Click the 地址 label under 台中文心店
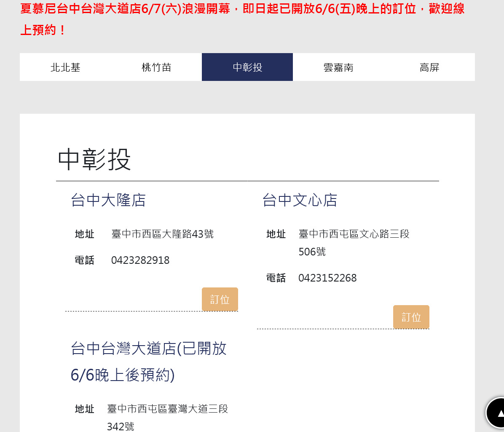 pyautogui.click(x=276, y=234)
